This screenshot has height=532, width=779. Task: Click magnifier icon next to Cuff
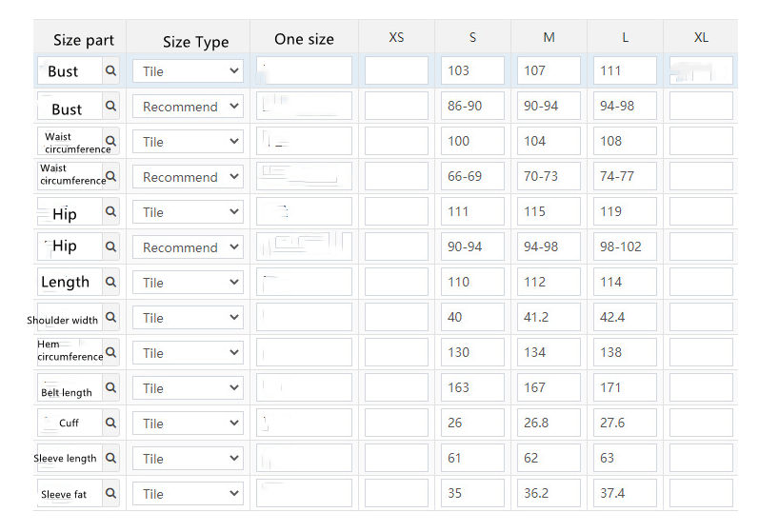(x=110, y=423)
